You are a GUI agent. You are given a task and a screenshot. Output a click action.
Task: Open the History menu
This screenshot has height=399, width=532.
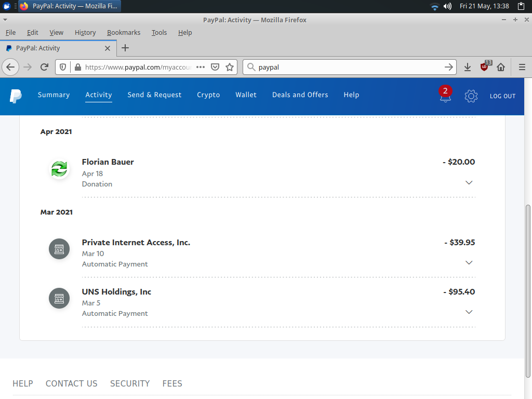(x=85, y=33)
